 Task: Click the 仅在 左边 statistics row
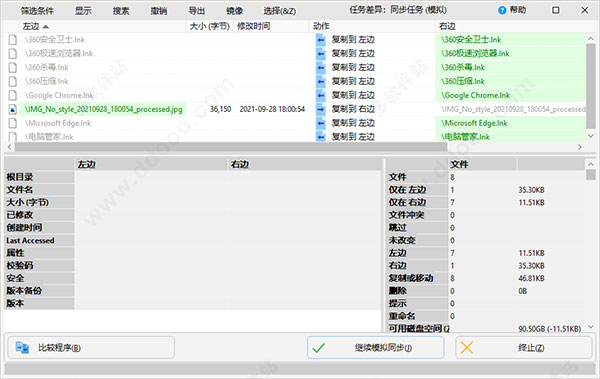[x=486, y=190]
